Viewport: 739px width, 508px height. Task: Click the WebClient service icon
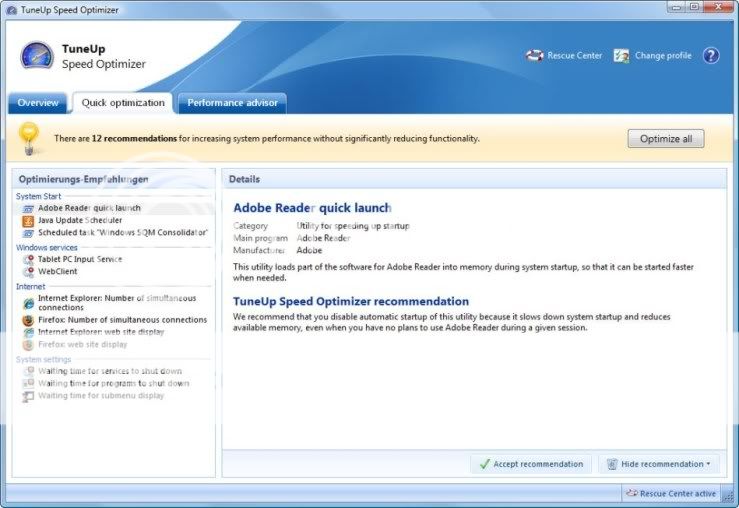28,271
